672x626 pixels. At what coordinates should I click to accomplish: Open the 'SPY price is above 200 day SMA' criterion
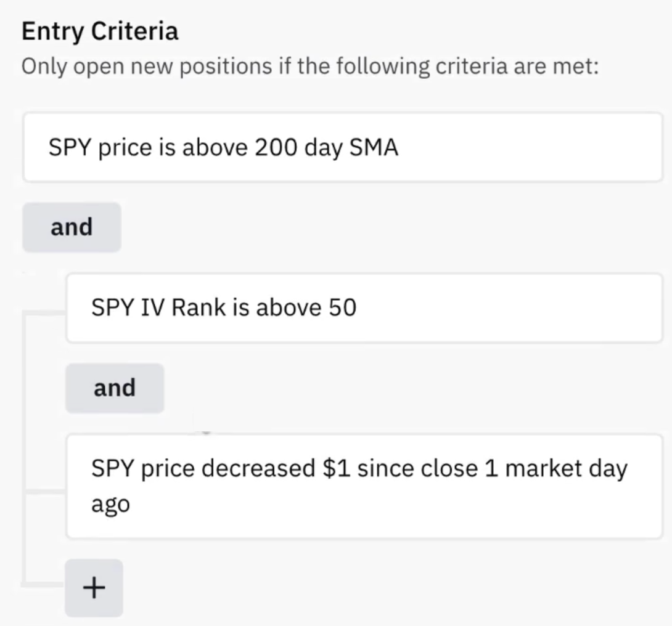342,147
